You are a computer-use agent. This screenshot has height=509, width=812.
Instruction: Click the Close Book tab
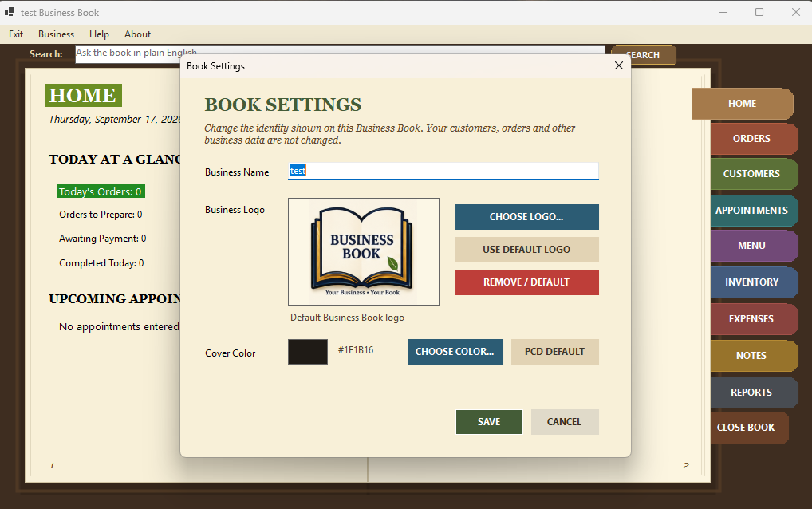coord(749,428)
